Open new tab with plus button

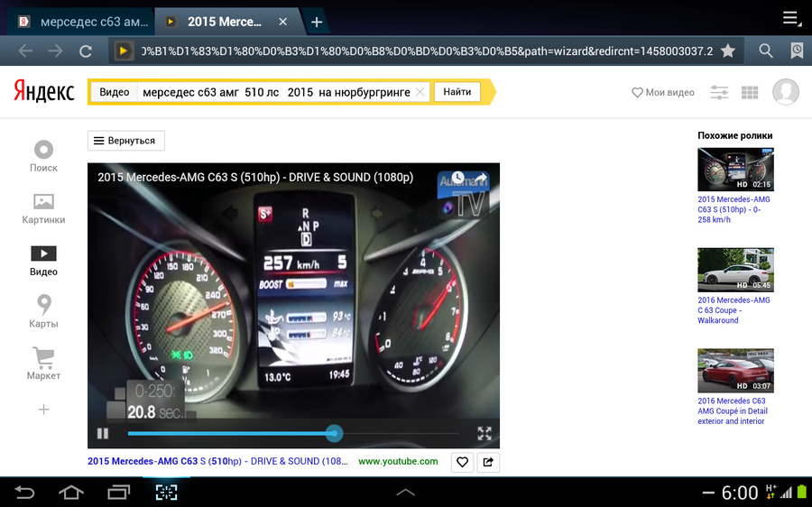point(317,22)
